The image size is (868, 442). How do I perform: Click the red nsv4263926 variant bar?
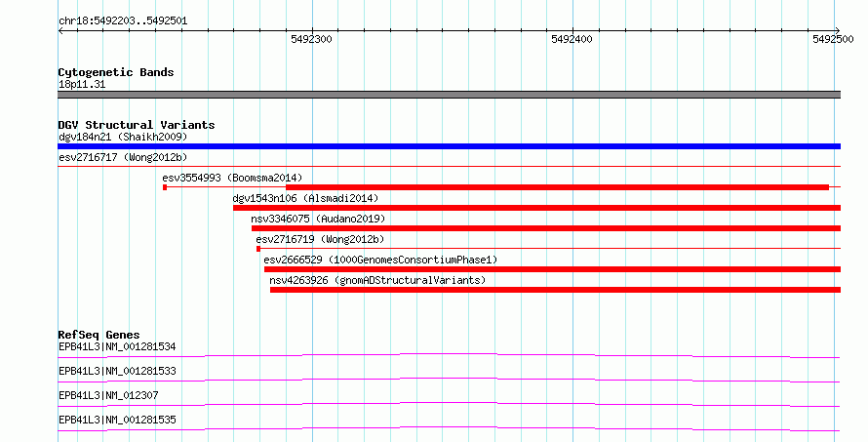coord(555,290)
